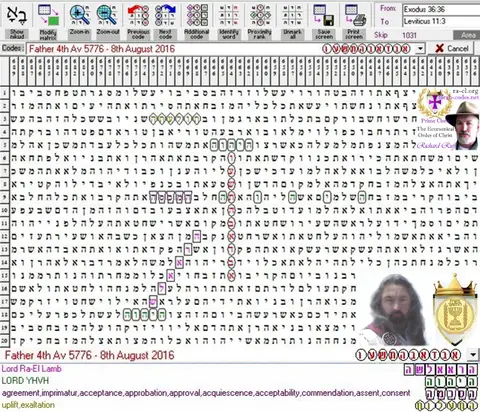
Task: Go to the Previous code
Action: tap(138, 22)
